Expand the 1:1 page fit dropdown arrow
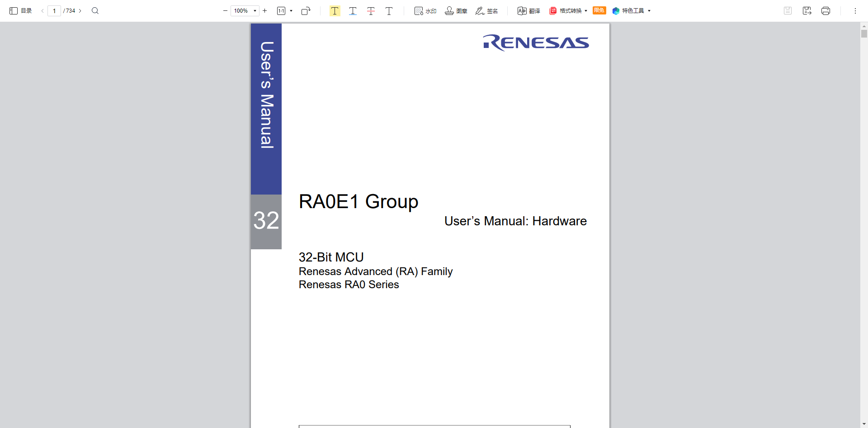868x428 pixels. tap(291, 11)
